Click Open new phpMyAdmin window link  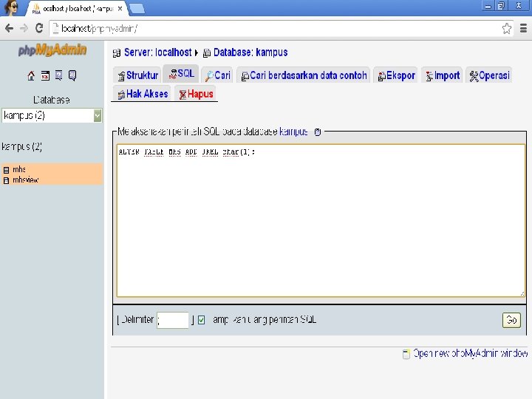point(470,354)
